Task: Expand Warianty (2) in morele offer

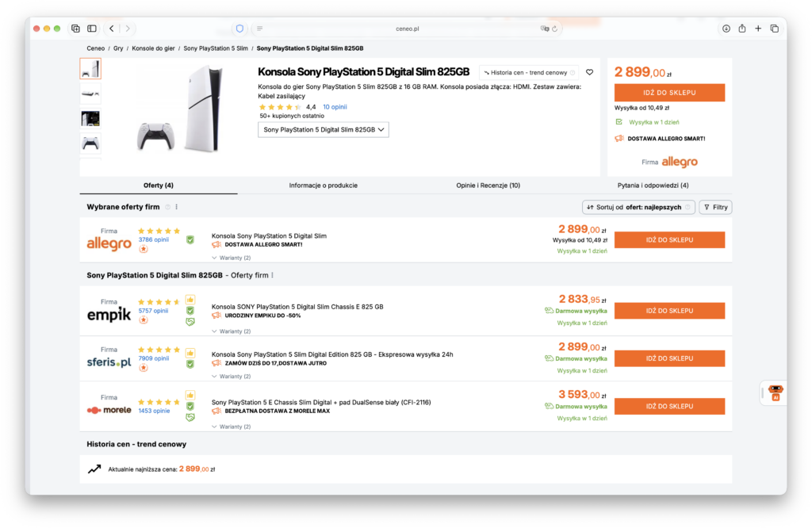Action: click(x=231, y=427)
